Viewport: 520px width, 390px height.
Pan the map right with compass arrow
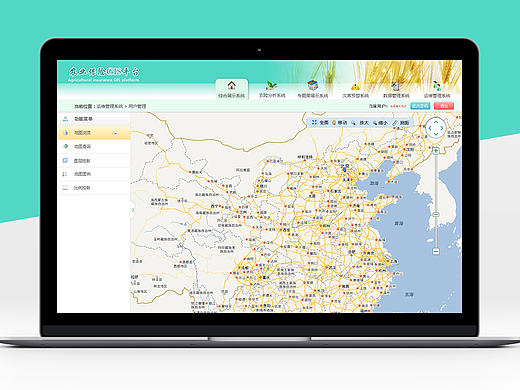click(x=442, y=128)
